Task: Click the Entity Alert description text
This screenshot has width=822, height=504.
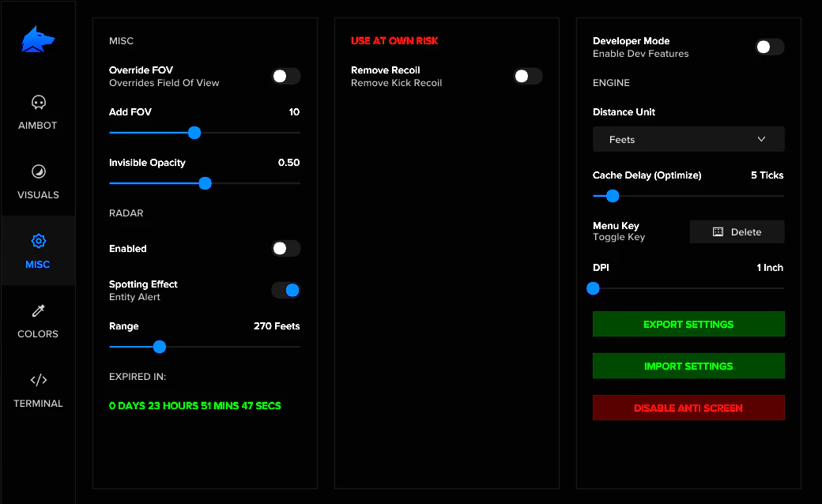Action: tap(134, 297)
